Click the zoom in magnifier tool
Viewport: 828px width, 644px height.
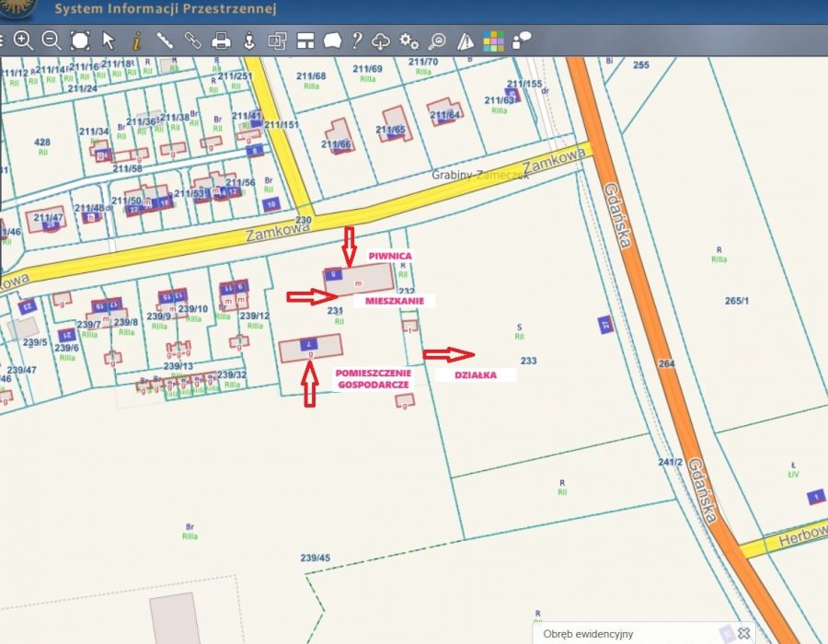click(x=23, y=40)
